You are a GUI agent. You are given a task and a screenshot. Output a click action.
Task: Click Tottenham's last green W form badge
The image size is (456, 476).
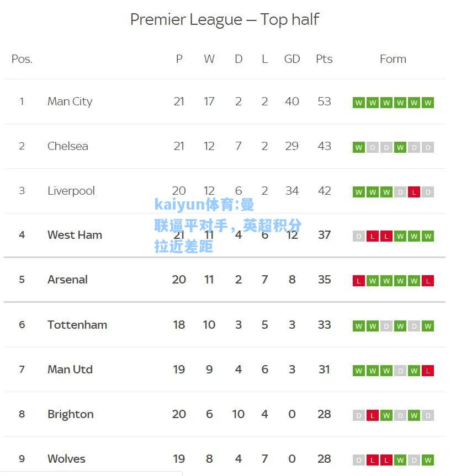(x=428, y=326)
